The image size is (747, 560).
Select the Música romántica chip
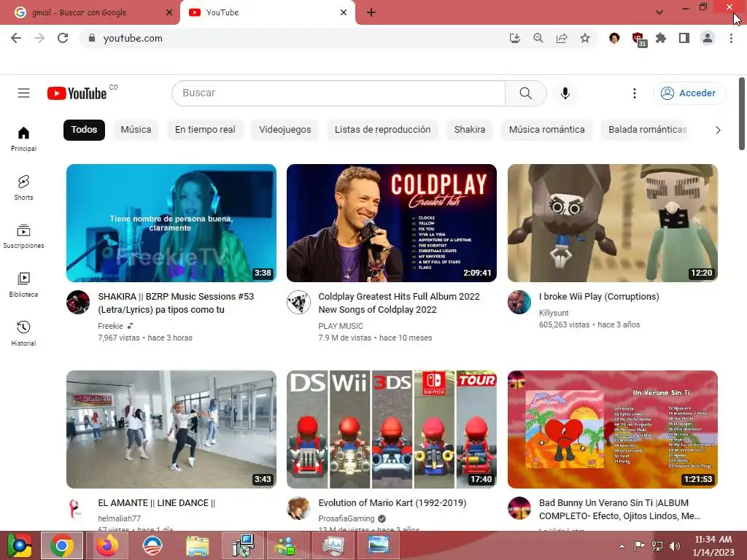[546, 130]
